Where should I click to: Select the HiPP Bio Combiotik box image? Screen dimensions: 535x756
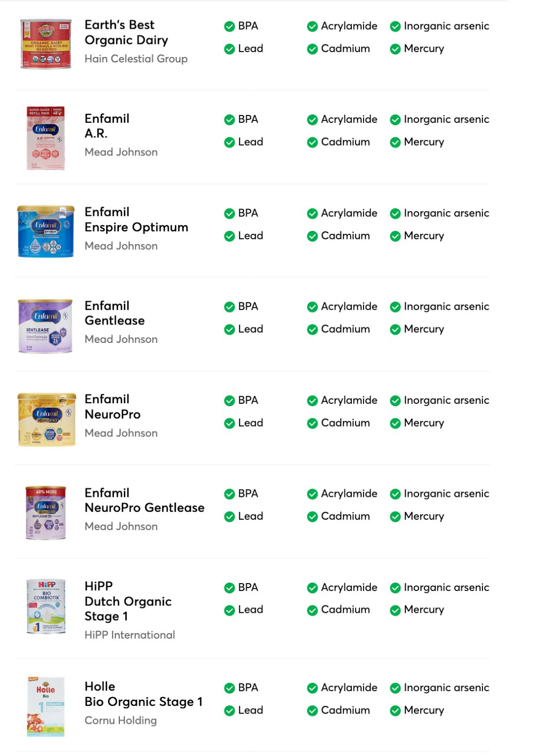(46, 606)
